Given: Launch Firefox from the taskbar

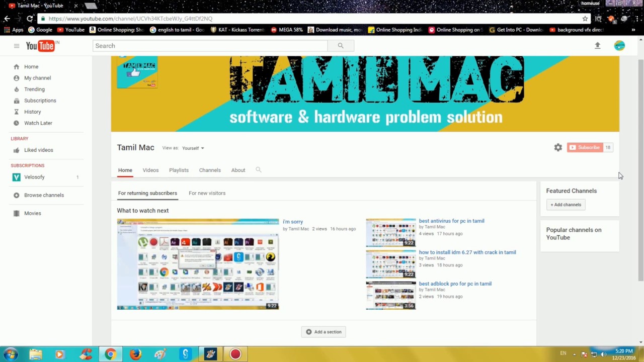Looking at the screenshot, I should pos(135,354).
